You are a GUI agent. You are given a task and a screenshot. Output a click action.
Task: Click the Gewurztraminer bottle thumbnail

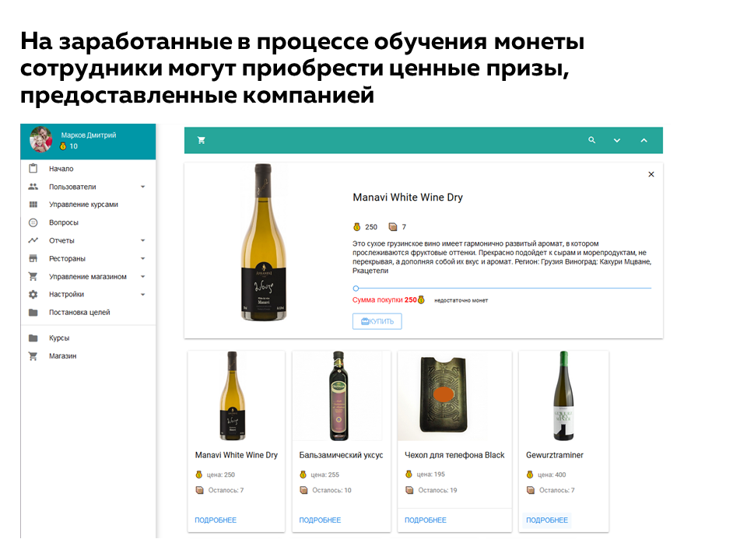click(x=563, y=396)
